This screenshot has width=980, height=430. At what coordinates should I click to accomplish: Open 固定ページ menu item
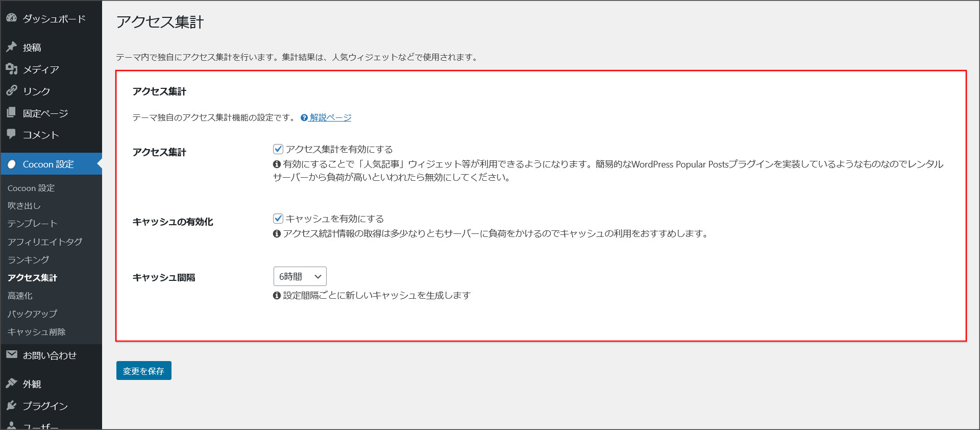(x=51, y=113)
